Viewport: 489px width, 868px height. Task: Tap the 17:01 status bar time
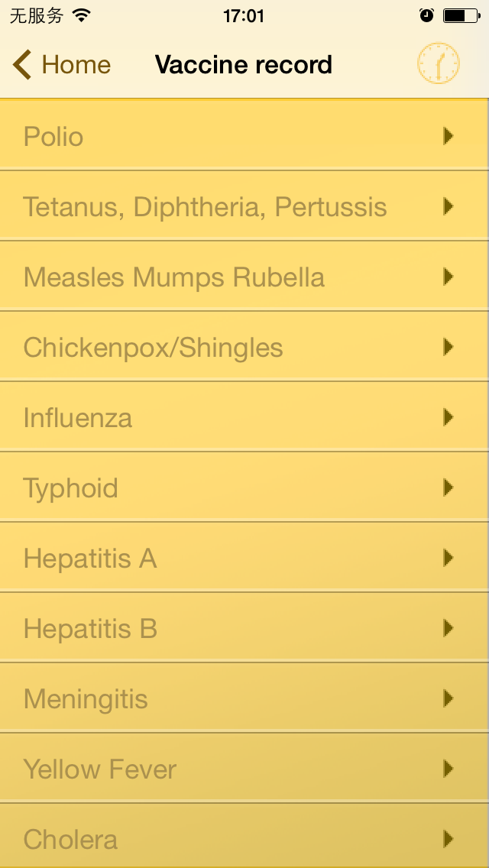click(244, 16)
